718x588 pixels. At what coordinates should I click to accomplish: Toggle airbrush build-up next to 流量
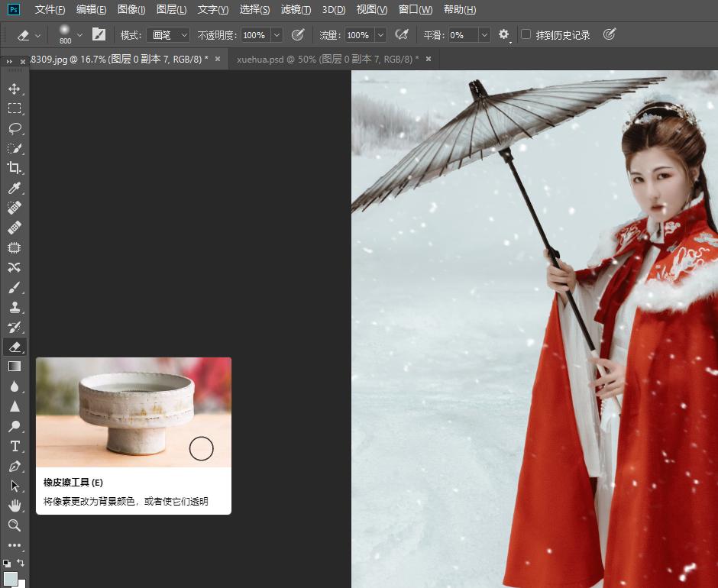tap(401, 35)
